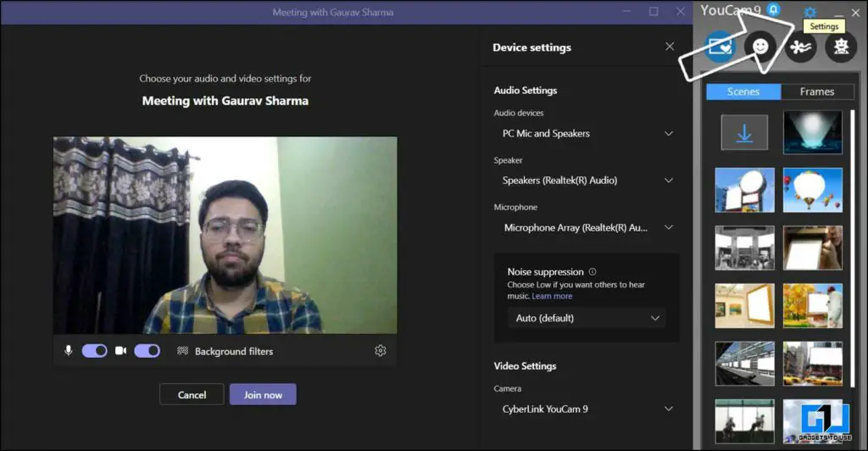Click the Join now button
The height and width of the screenshot is (451, 868).
263,394
